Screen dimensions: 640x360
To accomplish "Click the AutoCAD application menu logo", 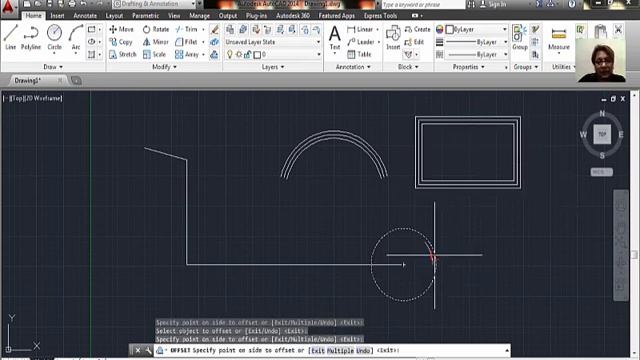I will coord(8,7).
